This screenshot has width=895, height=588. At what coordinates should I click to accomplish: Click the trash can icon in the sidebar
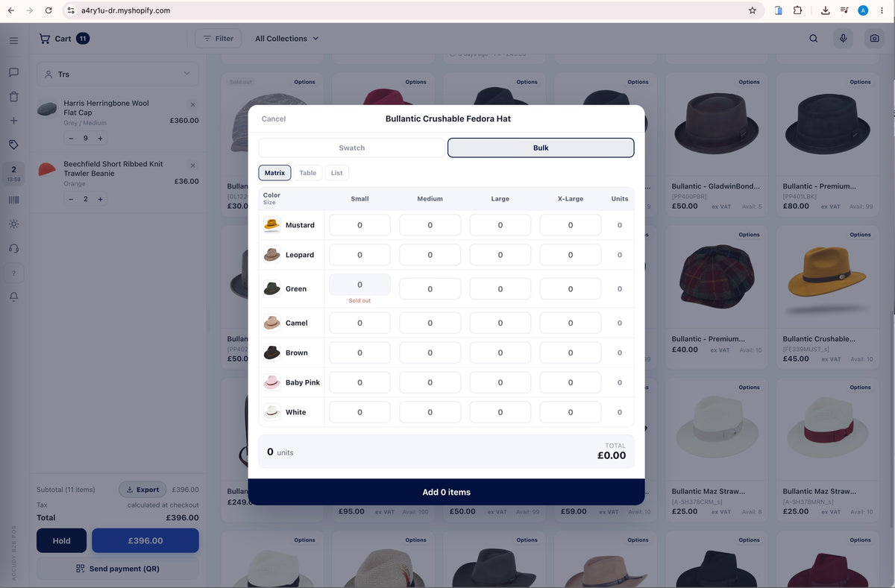click(x=13, y=96)
